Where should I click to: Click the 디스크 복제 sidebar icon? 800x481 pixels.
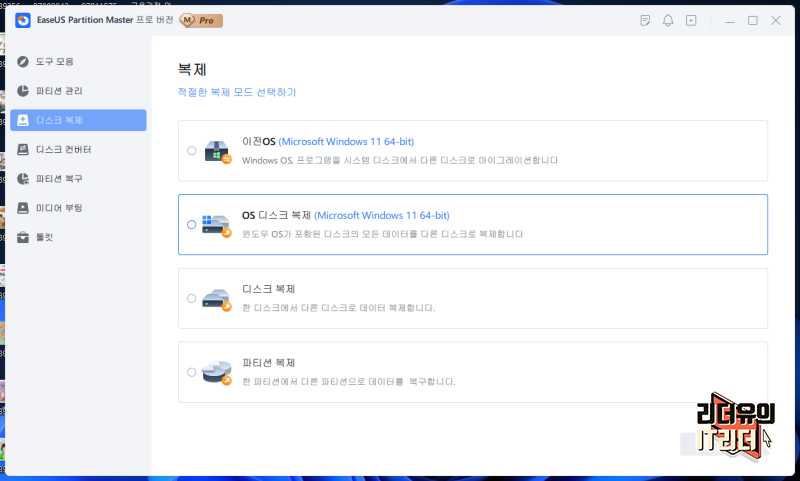pyautogui.click(x=23, y=120)
